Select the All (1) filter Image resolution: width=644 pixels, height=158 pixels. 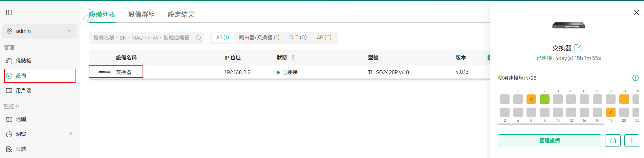click(x=222, y=38)
